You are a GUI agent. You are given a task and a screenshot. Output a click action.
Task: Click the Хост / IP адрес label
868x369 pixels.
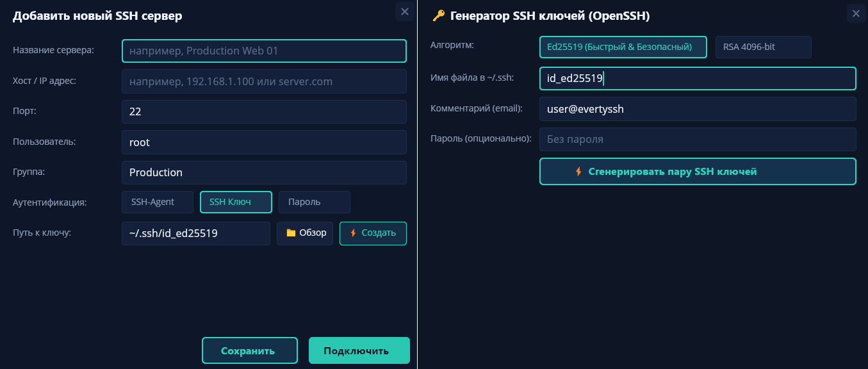click(45, 81)
